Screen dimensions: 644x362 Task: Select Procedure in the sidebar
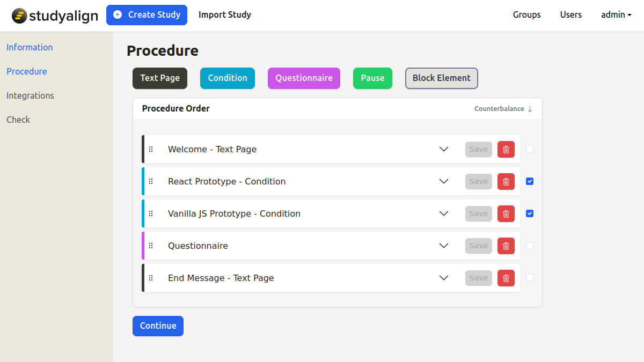click(27, 71)
